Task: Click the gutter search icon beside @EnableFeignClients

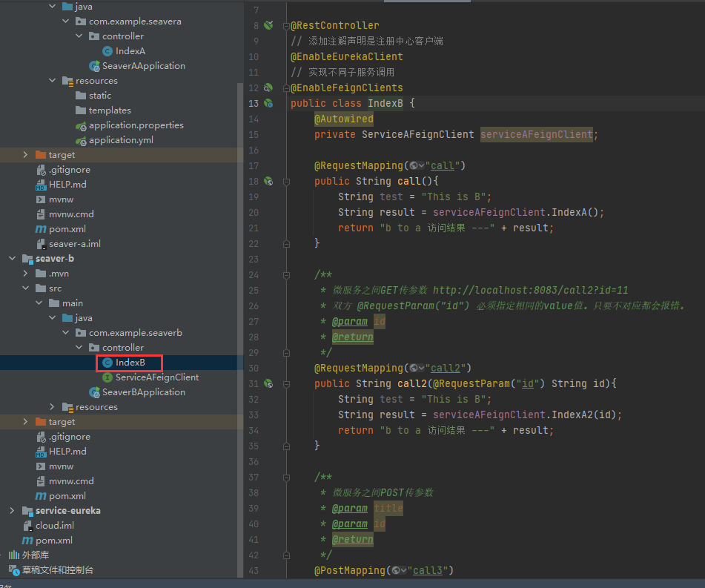Action: click(x=268, y=87)
